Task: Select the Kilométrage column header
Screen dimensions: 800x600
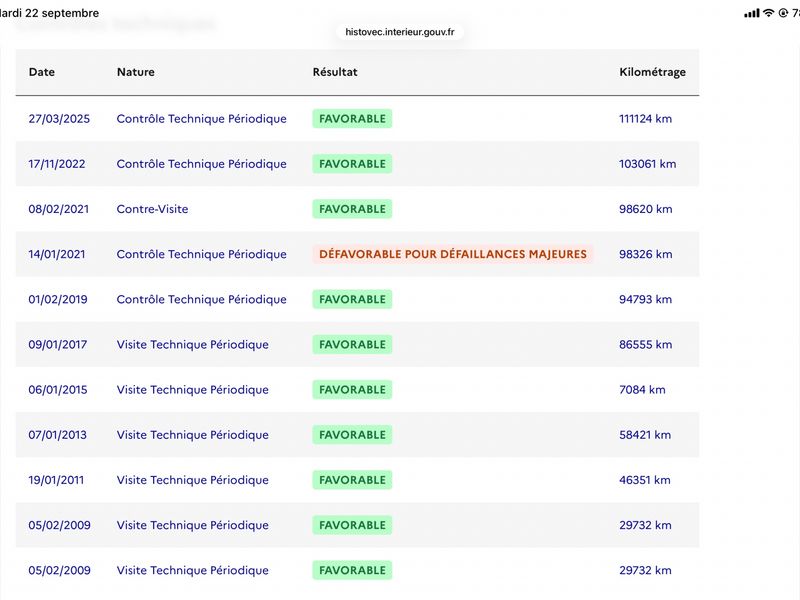Action: coord(652,72)
